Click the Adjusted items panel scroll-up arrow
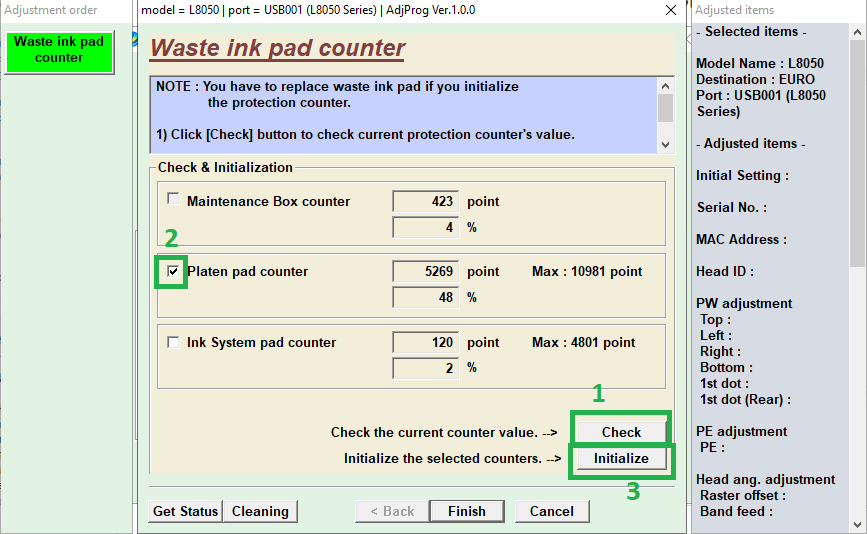Screen dimensions: 867x534 (x=858, y=33)
